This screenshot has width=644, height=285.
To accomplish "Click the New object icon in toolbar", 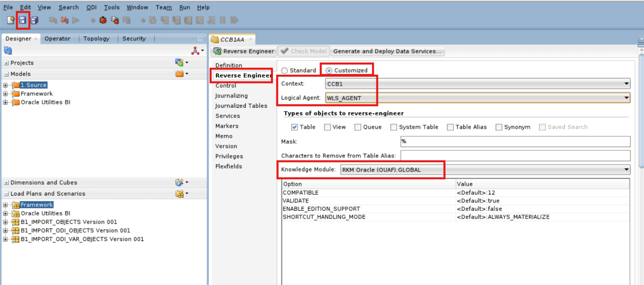I will point(11,20).
